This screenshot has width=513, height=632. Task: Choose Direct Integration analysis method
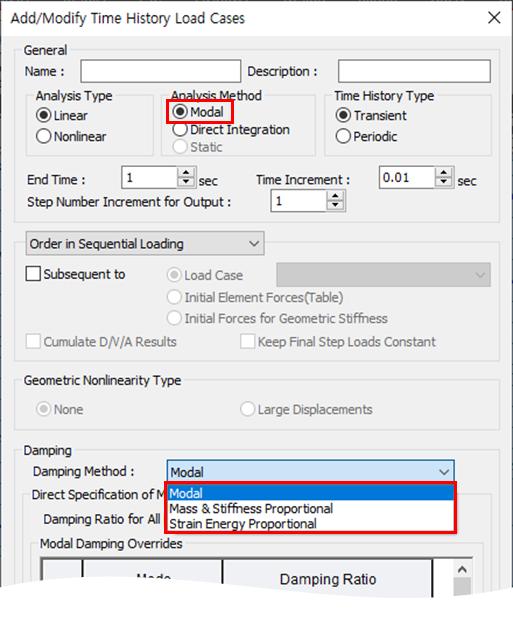231,130
